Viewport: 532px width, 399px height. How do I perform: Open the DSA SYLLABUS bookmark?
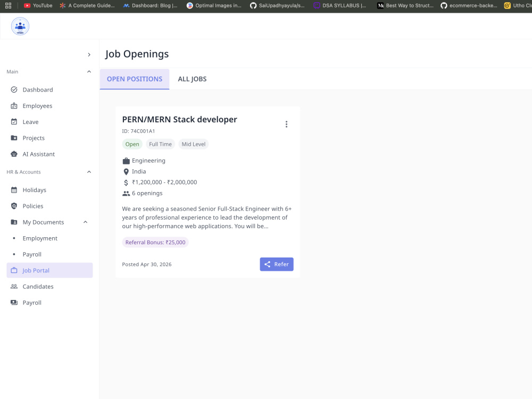339,5
